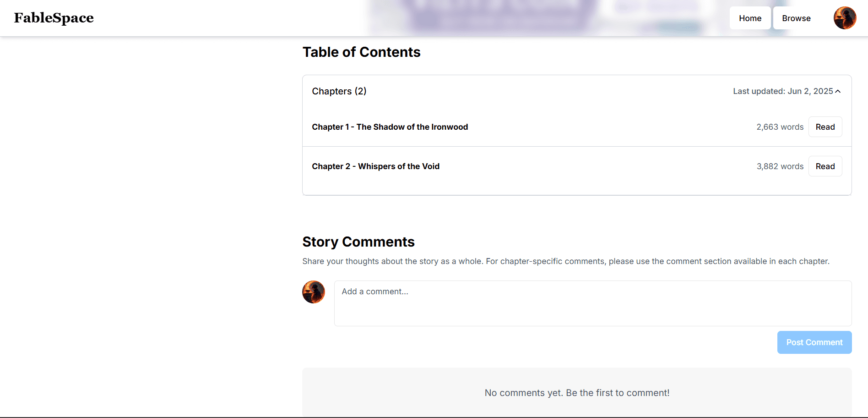The height and width of the screenshot is (418, 868).
Task: Click the FableSpace logo
Action: (x=54, y=18)
